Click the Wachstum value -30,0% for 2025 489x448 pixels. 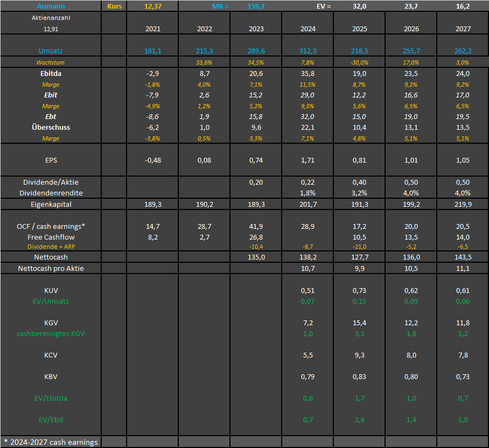359,62
